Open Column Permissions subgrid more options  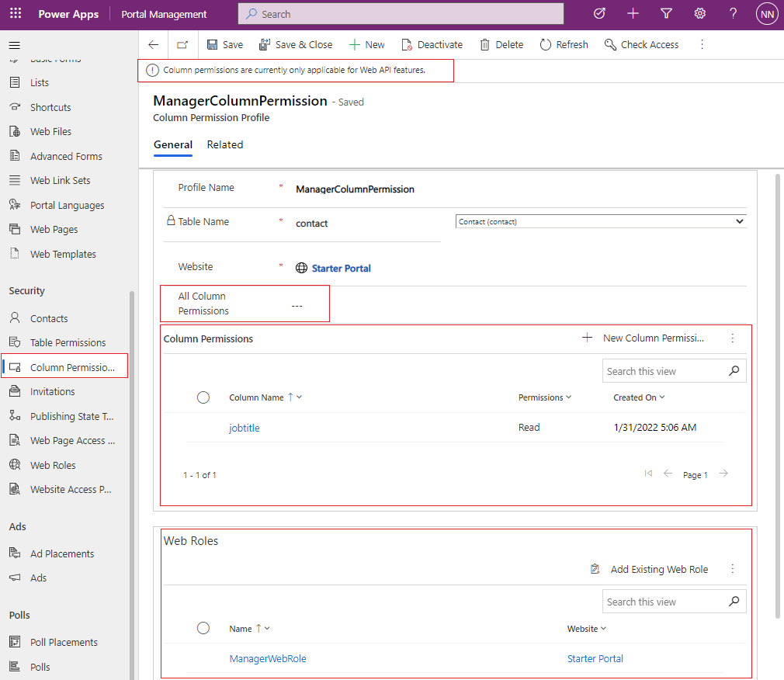[x=733, y=338]
